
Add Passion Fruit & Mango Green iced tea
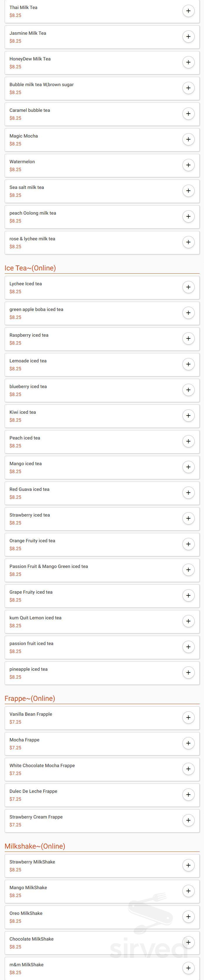tap(189, 569)
